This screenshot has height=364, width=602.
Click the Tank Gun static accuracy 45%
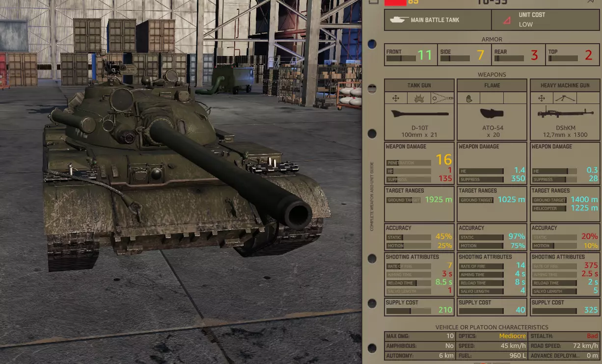(444, 237)
